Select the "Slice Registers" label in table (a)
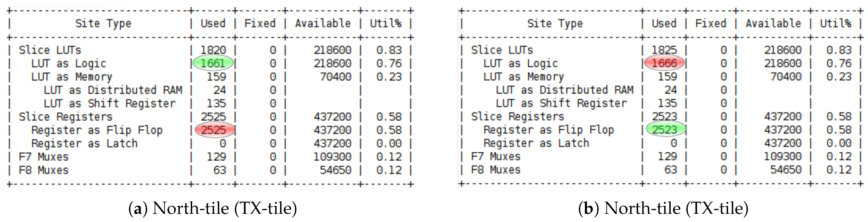 click(x=66, y=117)
